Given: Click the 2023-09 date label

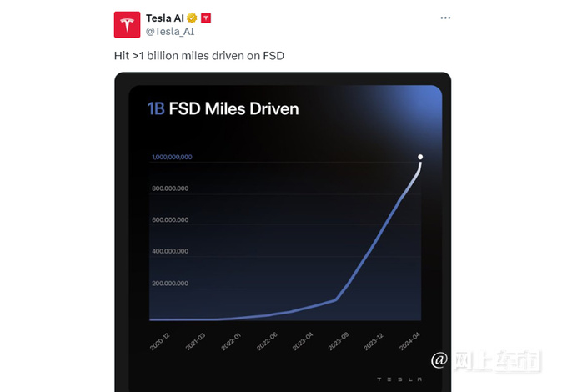Looking at the screenshot, I should 338,342.
